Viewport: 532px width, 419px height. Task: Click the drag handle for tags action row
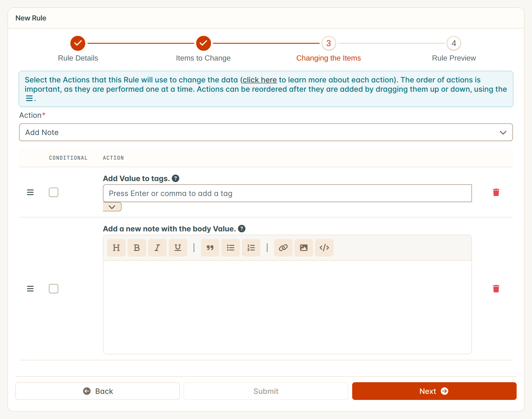30,192
